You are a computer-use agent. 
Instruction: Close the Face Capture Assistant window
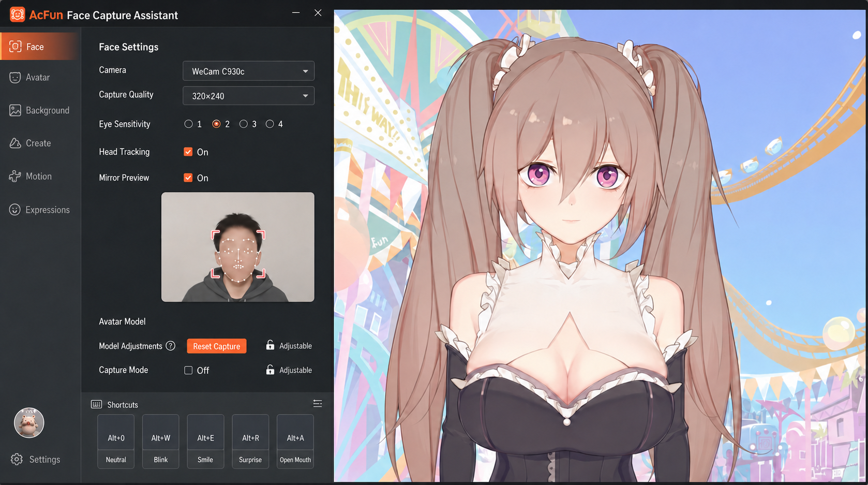[x=318, y=13]
